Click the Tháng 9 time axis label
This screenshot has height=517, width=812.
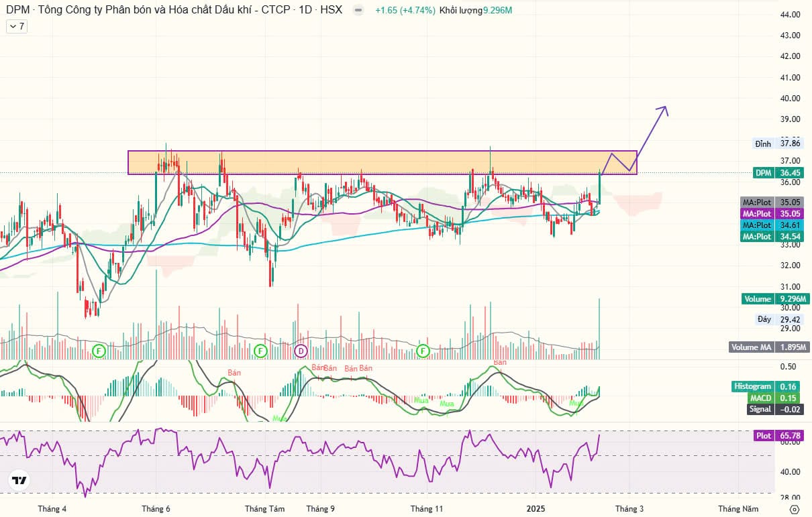(320, 509)
